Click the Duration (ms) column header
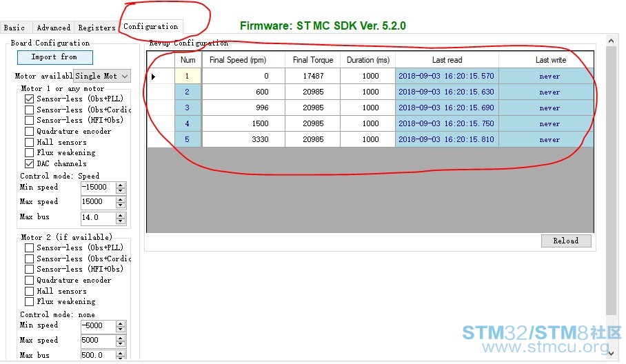The width and height of the screenshot is (626, 364). [x=367, y=60]
